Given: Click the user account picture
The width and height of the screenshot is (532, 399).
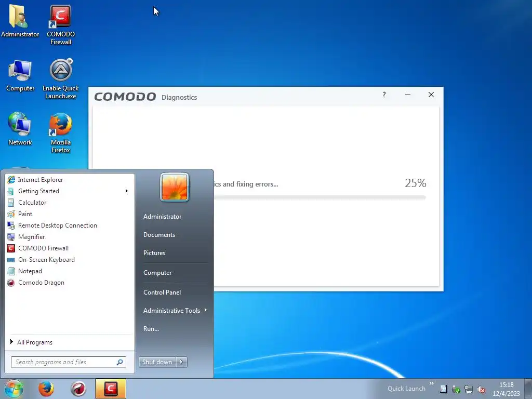Looking at the screenshot, I should pos(175,187).
